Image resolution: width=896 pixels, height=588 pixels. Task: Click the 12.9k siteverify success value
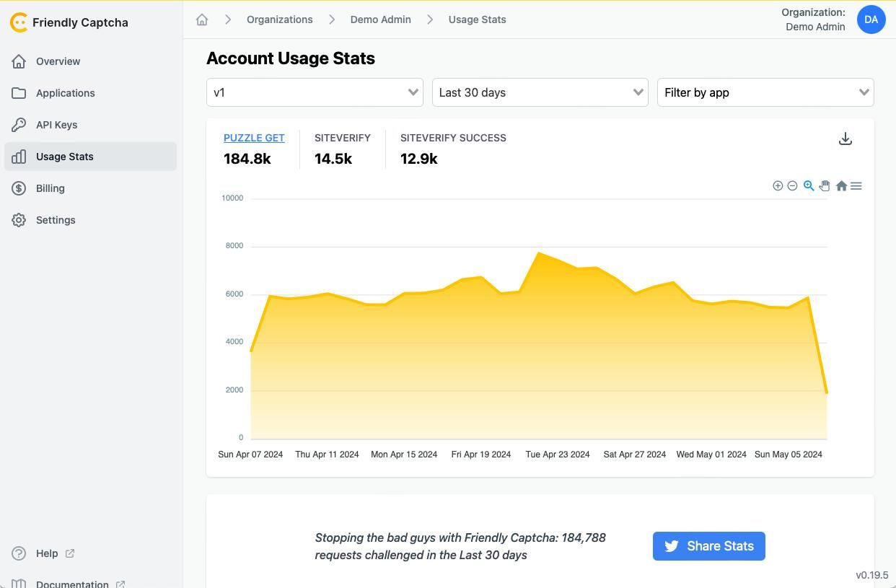coord(419,159)
